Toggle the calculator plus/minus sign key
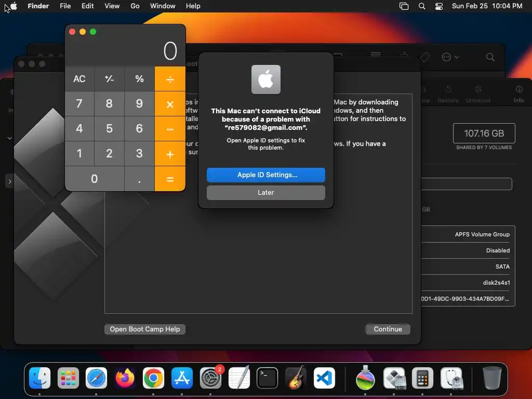Image resolution: width=532 pixels, height=399 pixels. point(109,79)
